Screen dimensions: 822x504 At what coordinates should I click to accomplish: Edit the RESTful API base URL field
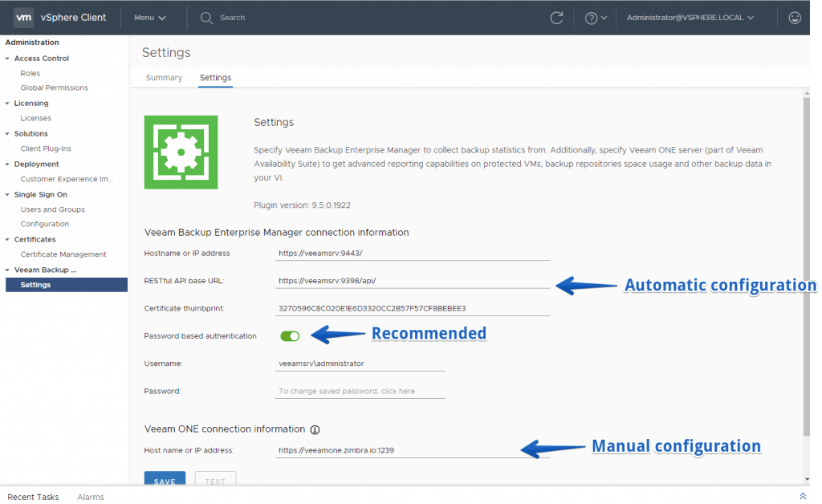point(412,281)
